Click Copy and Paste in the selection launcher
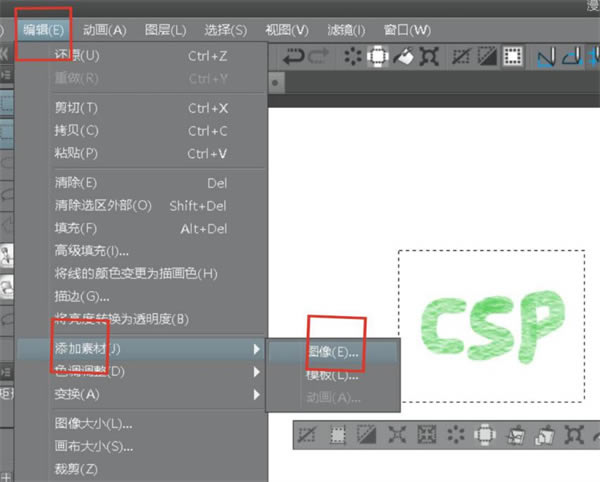 tap(545, 435)
